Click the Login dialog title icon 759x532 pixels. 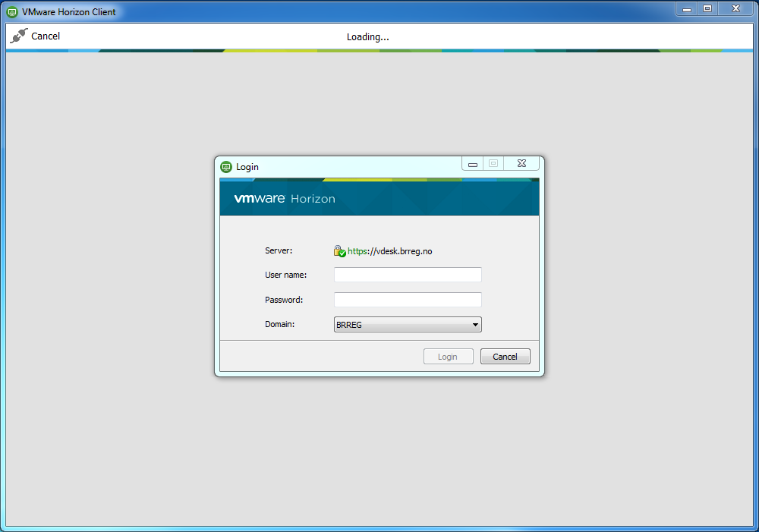pyautogui.click(x=226, y=167)
